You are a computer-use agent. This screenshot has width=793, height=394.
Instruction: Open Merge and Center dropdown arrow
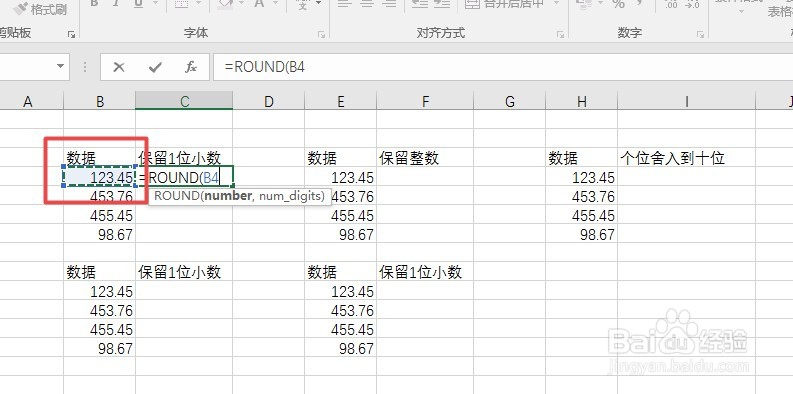coord(556,4)
